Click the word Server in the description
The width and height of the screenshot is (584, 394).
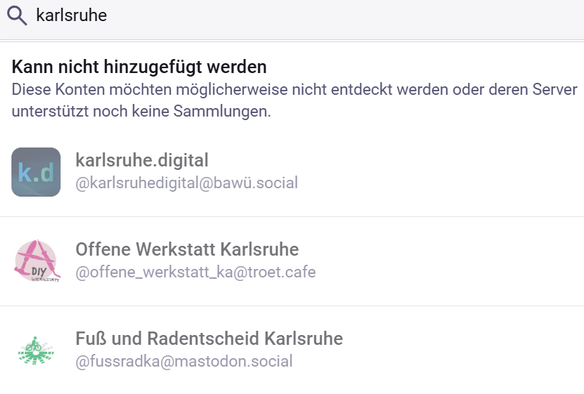[x=555, y=89]
